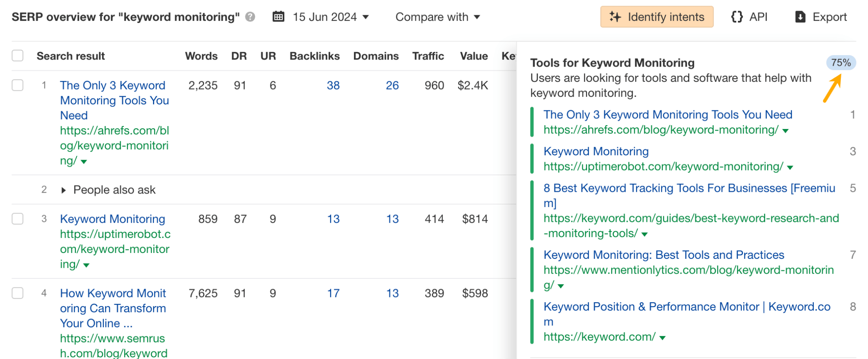The image size is (868, 359).
Task: Click the help question mark icon
Action: click(x=250, y=17)
